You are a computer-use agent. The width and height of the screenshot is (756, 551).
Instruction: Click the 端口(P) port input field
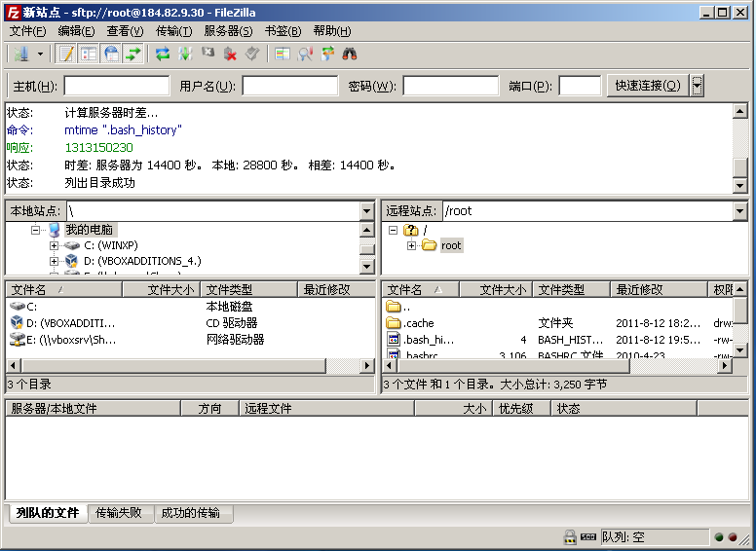pyautogui.click(x=580, y=86)
